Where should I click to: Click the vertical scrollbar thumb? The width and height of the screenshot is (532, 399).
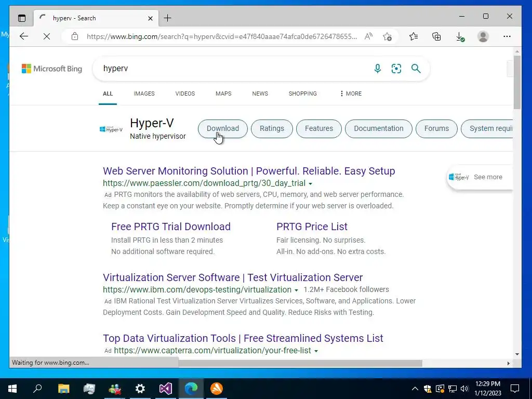pos(517,82)
